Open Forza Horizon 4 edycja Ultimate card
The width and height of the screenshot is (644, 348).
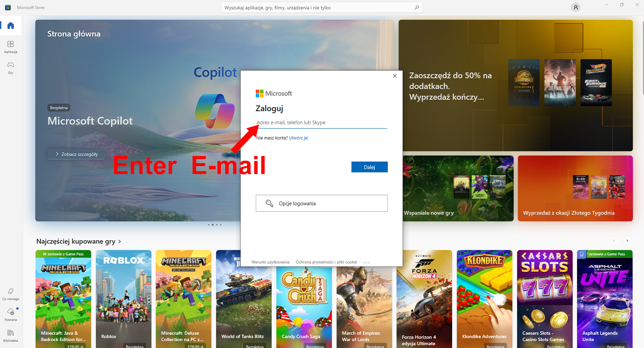coord(424,299)
